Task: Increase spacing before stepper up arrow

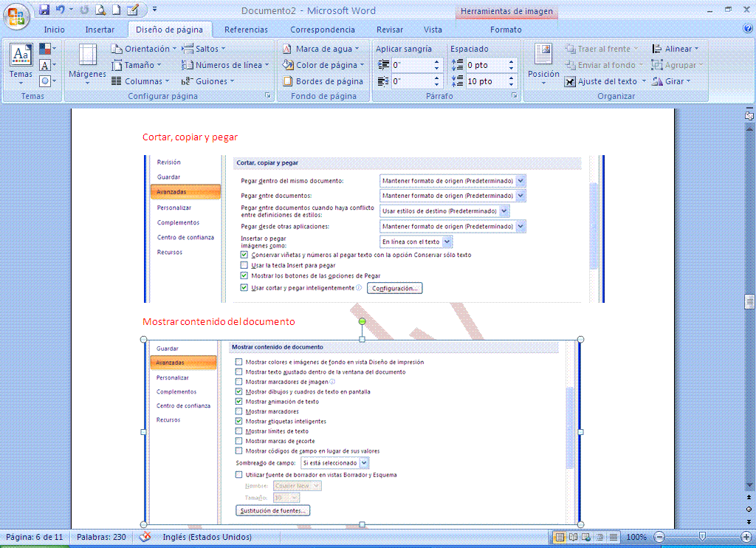Action: pyautogui.click(x=511, y=62)
